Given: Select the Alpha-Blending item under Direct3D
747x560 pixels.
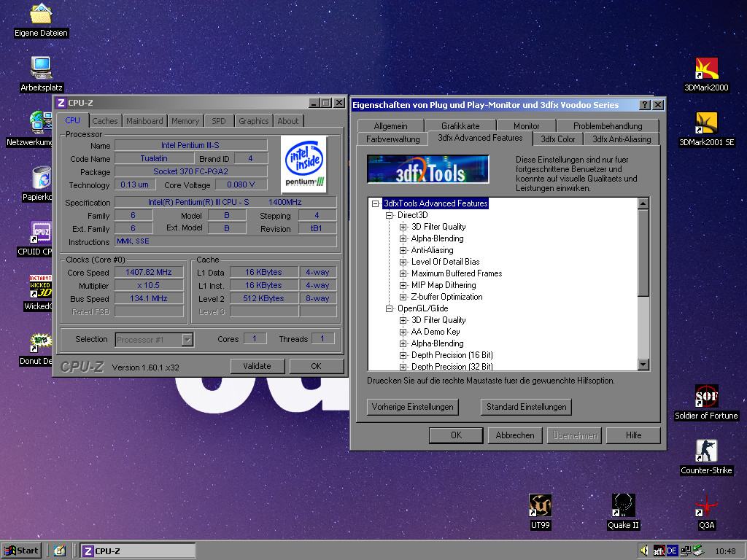Looking at the screenshot, I should (x=438, y=238).
